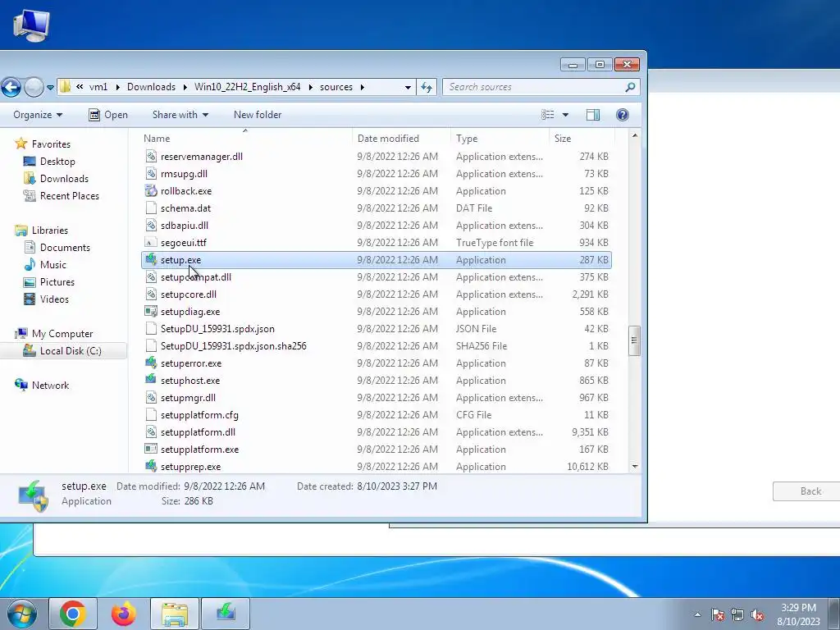Click the Change your view icon
The width and height of the screenshot is (840, 630).
click(x=547, y=115)
